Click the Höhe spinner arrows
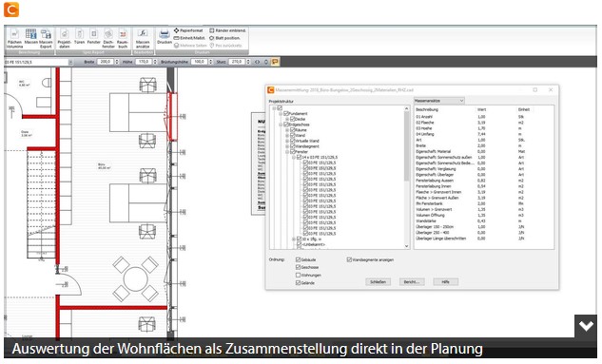The image size is (602, 364). pos(155,62)
